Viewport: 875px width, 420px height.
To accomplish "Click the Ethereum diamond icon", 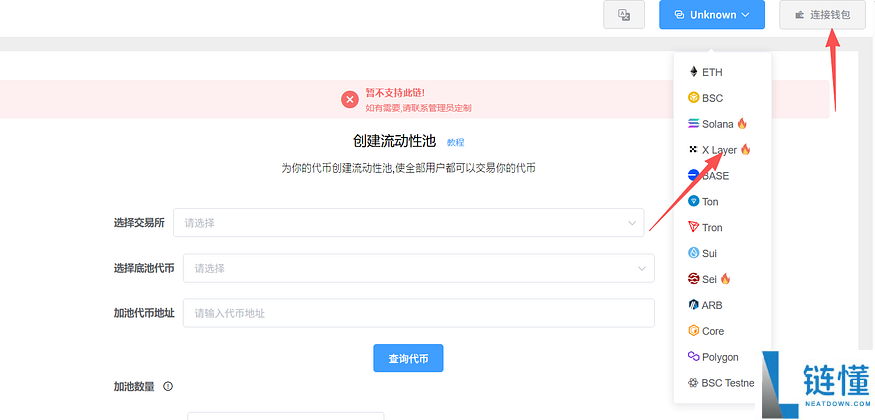I will (x=694, y=72).
